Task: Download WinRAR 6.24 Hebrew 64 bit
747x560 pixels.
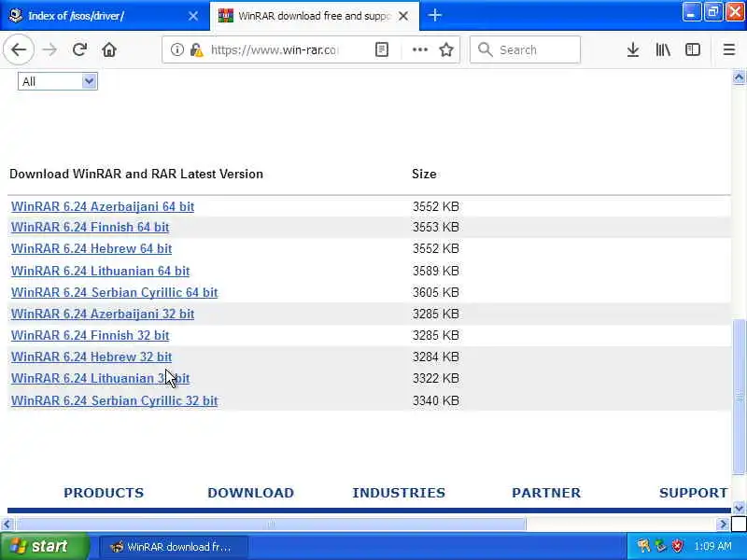Action: click(91, 248)
